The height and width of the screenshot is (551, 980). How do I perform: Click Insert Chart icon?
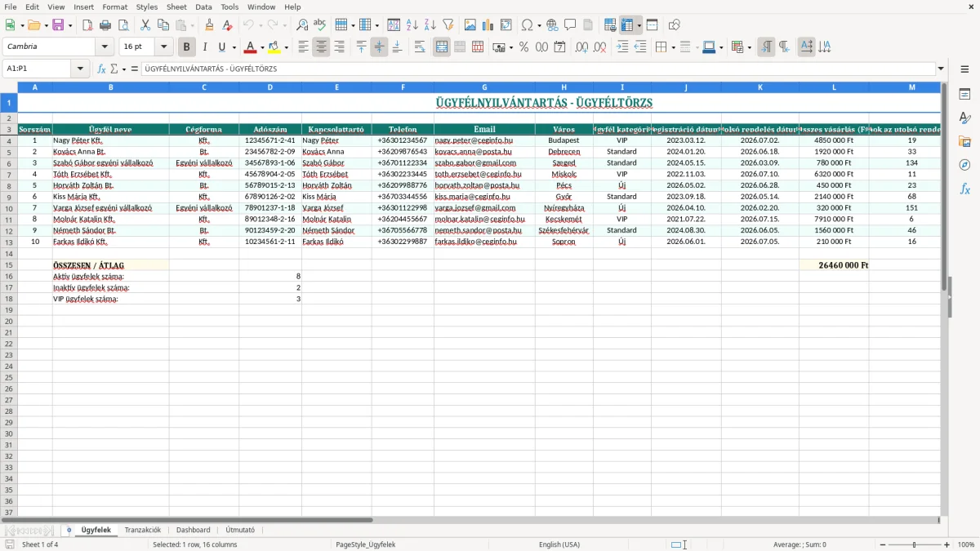point(488,25)
